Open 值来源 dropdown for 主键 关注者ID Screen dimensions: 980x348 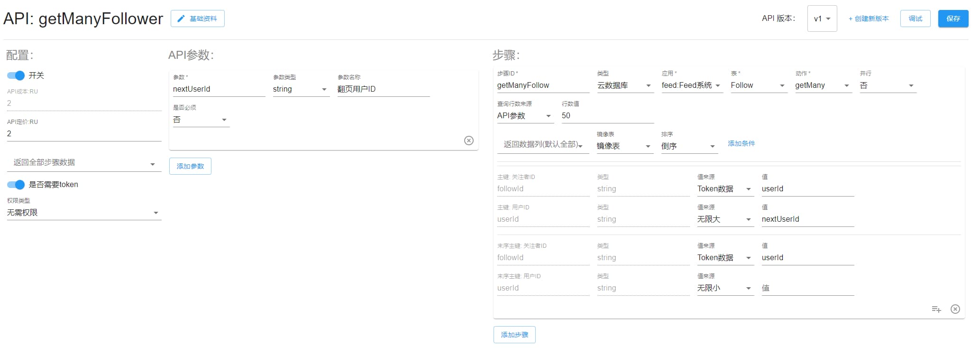[x=725, y=189]
